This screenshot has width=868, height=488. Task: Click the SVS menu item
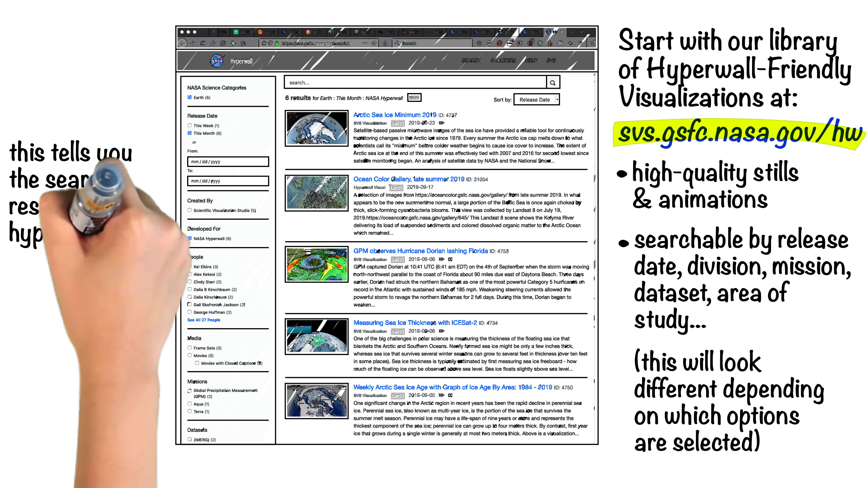[551, 61]
